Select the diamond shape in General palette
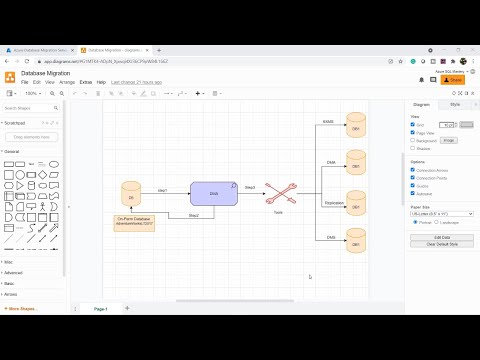The image size is (480, 360). pos(42,175)
